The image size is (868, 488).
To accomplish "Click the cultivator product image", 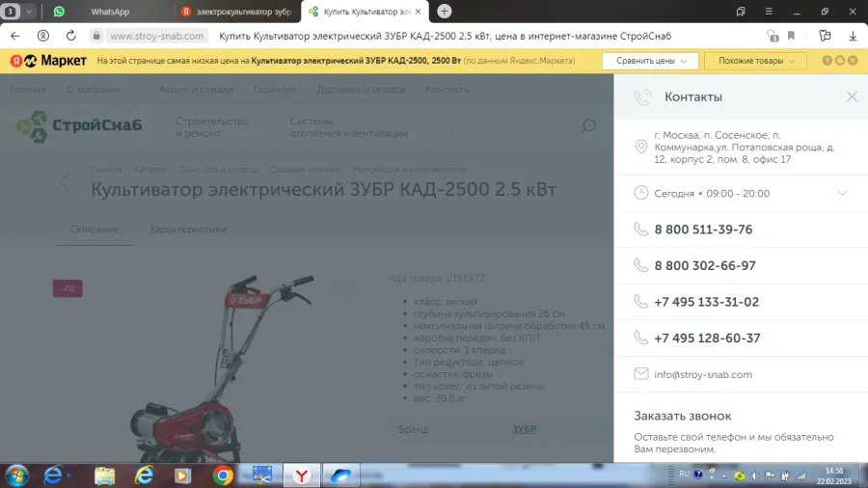I will (x=222, y=368).
